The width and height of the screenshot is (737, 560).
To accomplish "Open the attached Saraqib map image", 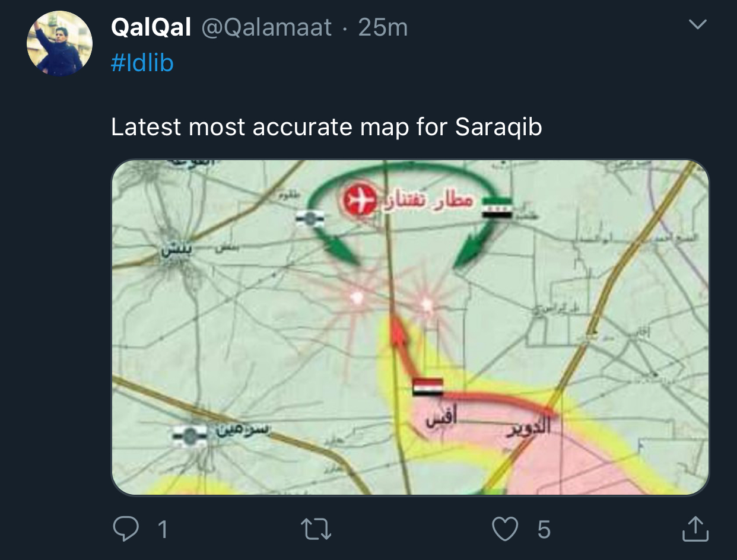I will (x=410, y=327).
